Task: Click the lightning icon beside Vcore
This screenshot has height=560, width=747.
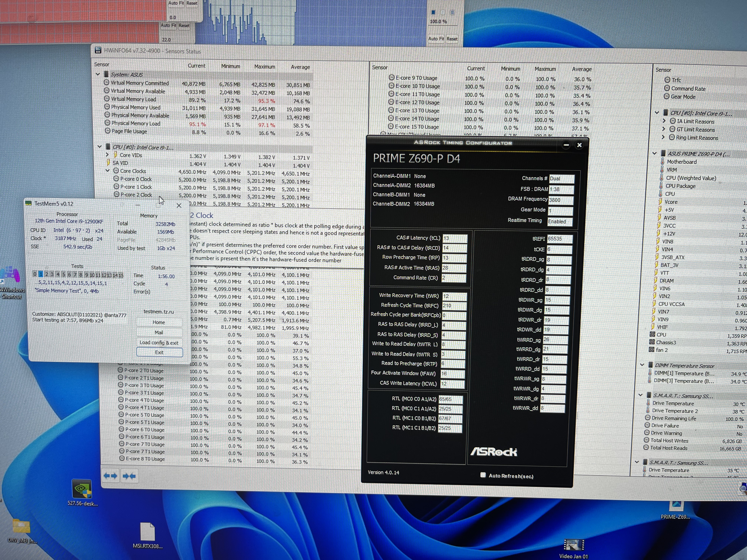Action: pyautogui.click(x=660, y=201)
